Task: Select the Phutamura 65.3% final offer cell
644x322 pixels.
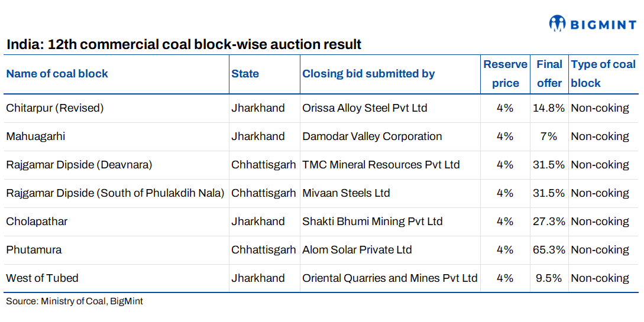Action: coord(549,250)
